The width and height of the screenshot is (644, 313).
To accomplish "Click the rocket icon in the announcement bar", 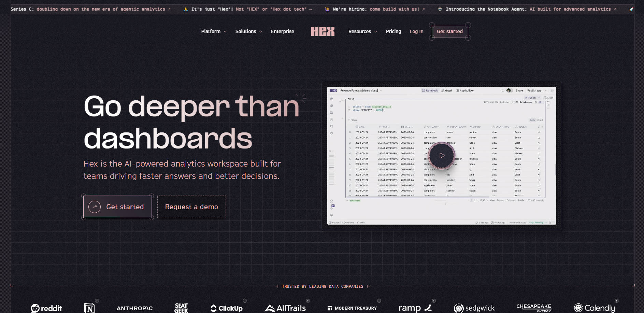I will point(631,9).
